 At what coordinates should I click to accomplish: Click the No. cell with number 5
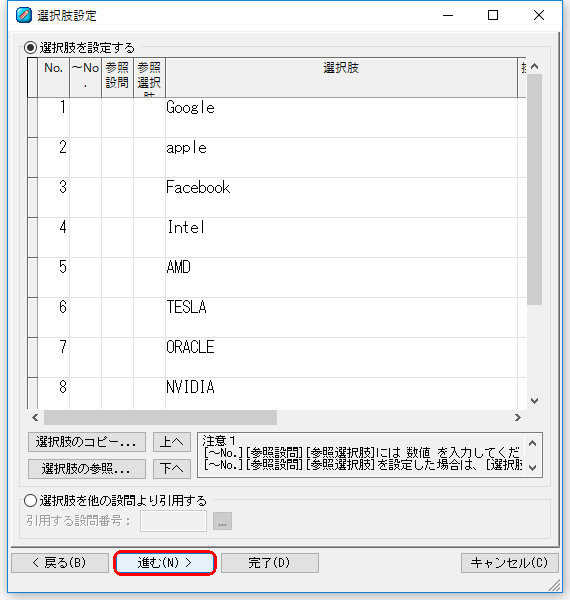(x=54, y=277)
